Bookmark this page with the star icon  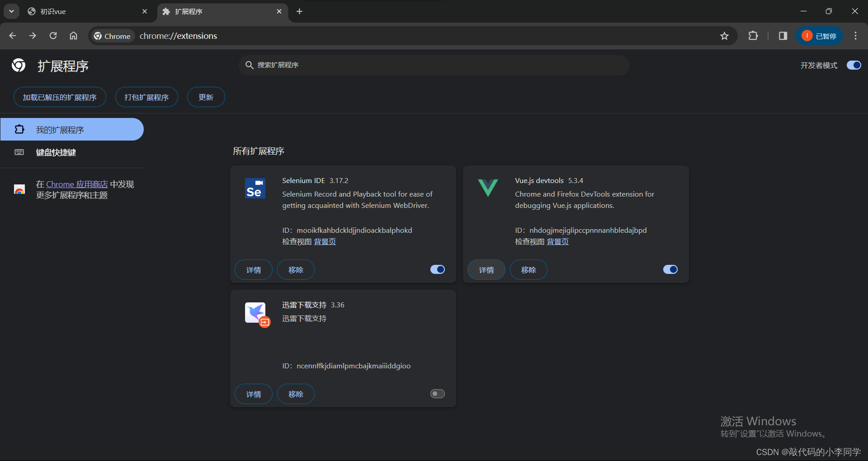point(724,36)
